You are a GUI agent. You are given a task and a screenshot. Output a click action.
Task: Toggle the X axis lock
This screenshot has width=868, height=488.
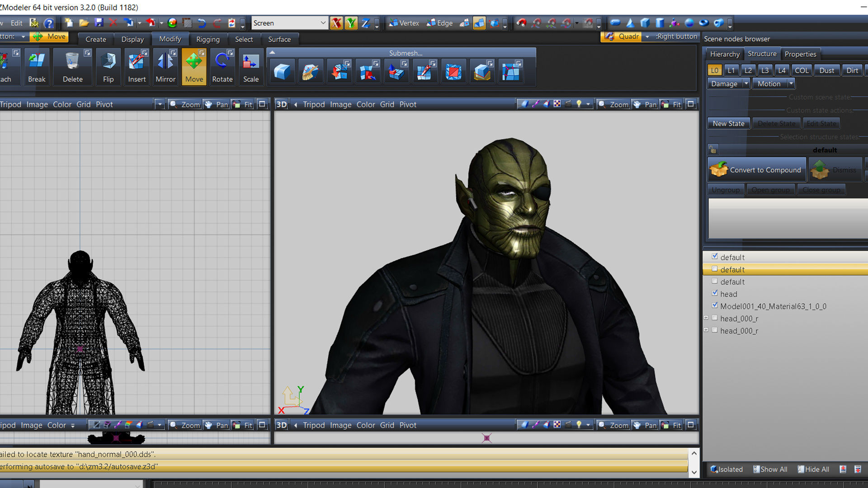(336, 23)
